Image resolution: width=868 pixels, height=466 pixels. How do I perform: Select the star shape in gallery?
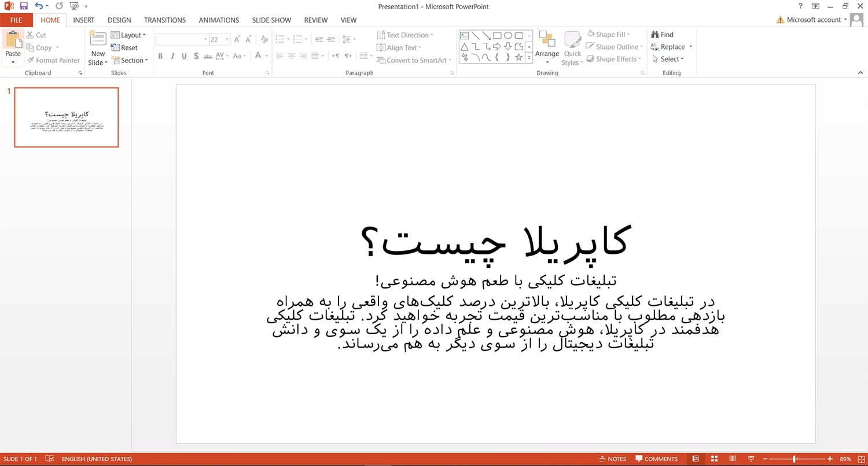pos(519,57)
